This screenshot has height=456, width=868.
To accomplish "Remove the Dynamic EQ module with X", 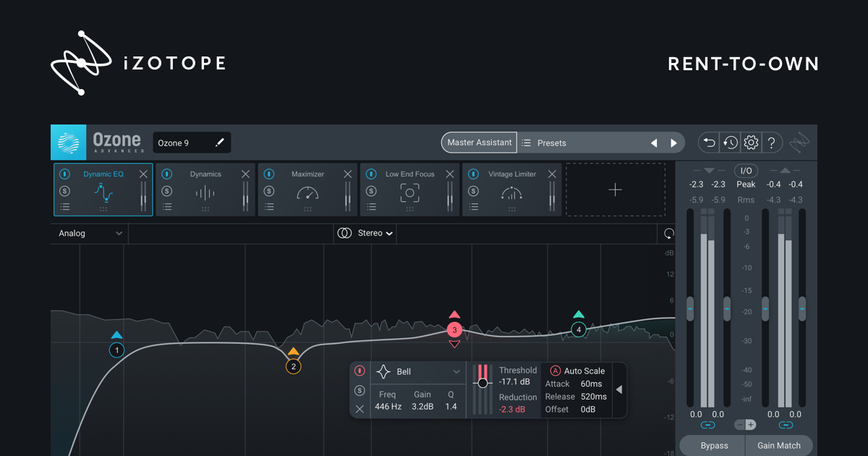I will coord(143,174).
